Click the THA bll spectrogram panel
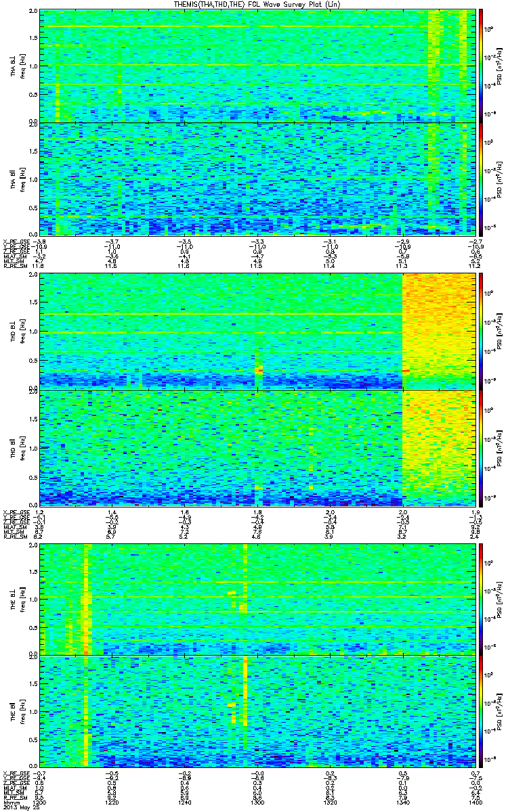Screen dimensions: 508x812 [x=257, y=179]
